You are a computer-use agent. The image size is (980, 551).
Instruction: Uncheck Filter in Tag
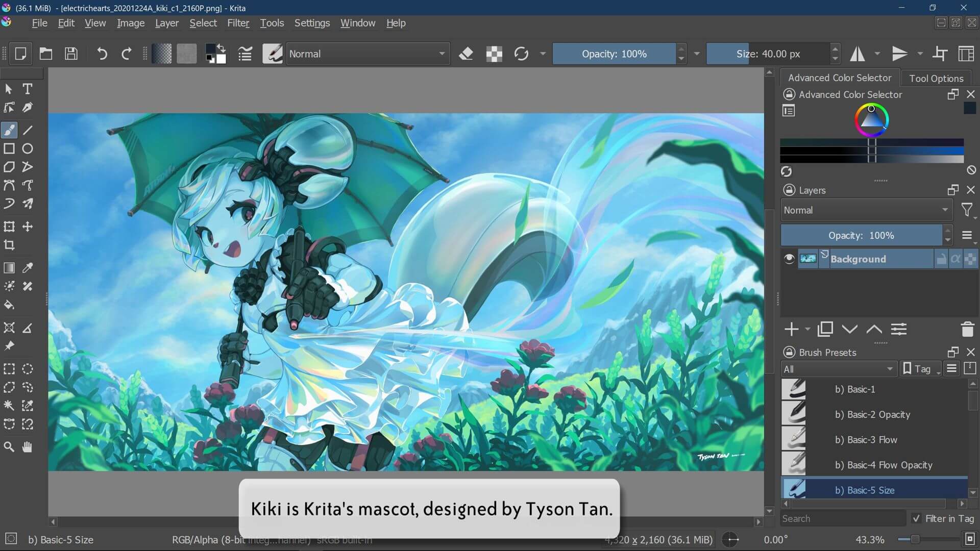[x=916, y=518]
